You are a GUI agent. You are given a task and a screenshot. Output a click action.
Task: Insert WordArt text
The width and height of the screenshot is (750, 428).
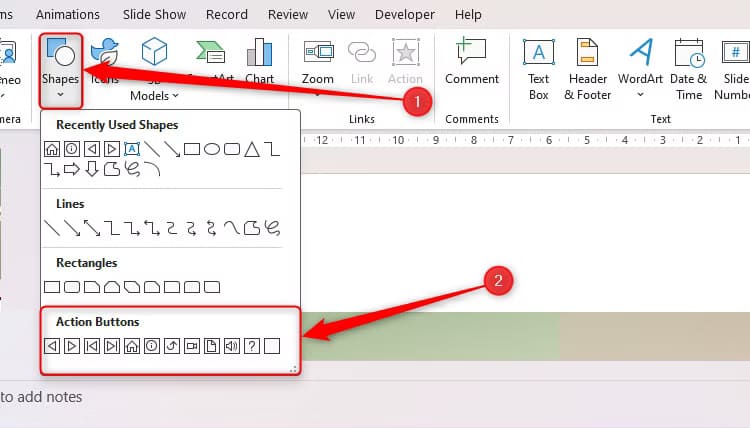[x=640, y=68]
